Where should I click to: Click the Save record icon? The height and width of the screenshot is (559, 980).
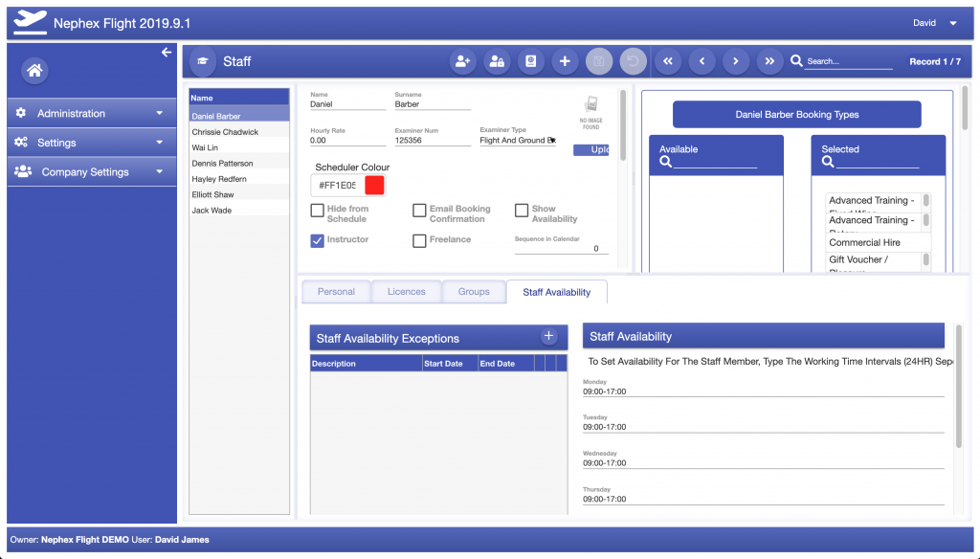click(x=599, y=61)
